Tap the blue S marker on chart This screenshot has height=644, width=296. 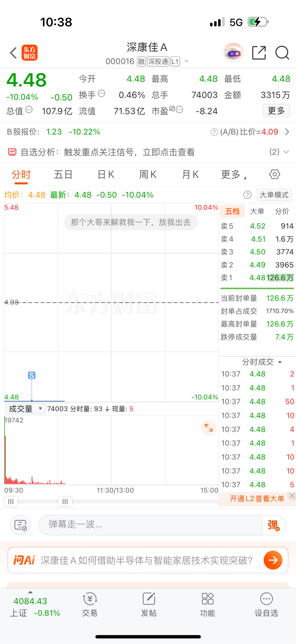[x=32, y=375]
